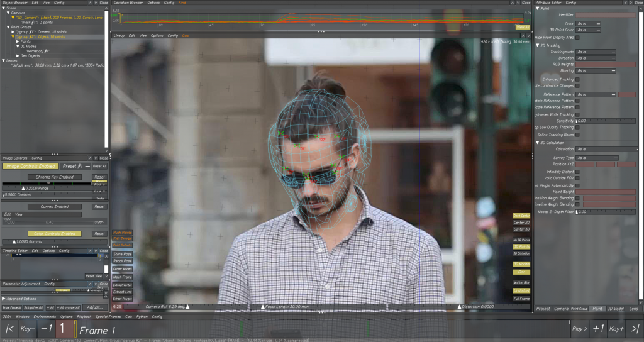This screenshot has height=342, width=644.
Task: Go to next keyframe with Key+ button
Action: [x=616, y=329]
